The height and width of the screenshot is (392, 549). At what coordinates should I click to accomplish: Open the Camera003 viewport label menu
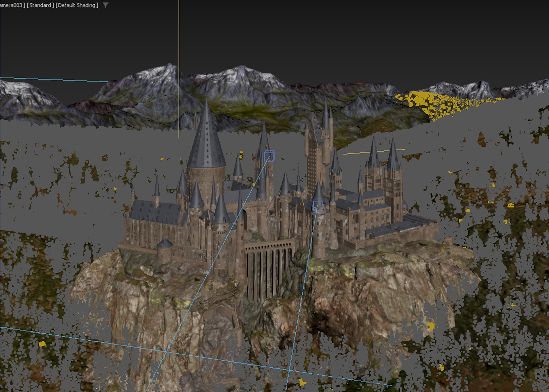coord(11,5)
